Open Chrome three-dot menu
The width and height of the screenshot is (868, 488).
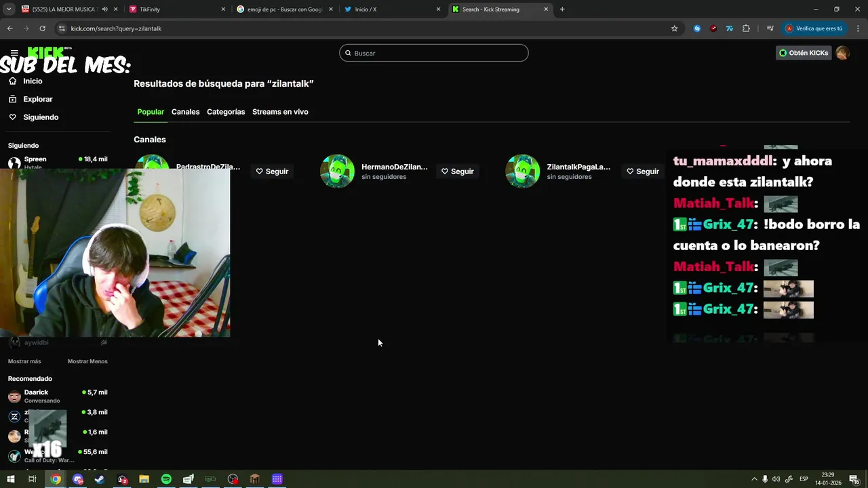tap(859, 28)
